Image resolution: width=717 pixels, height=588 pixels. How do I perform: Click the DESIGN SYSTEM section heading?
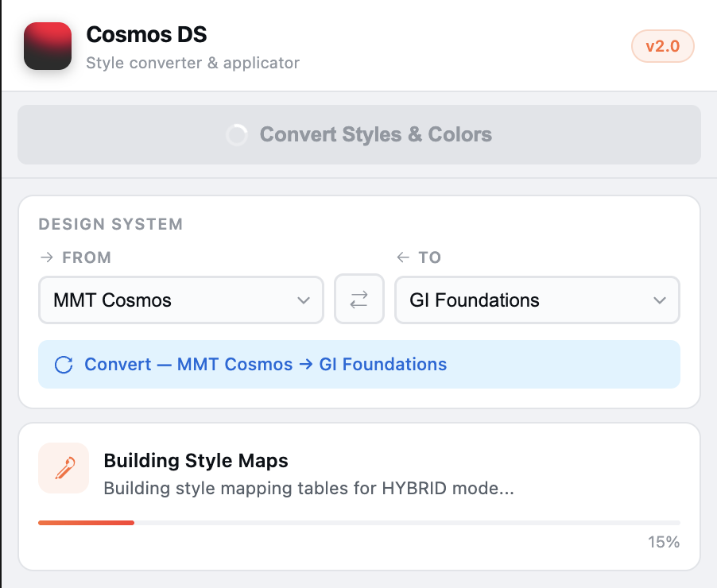[110, 224]
